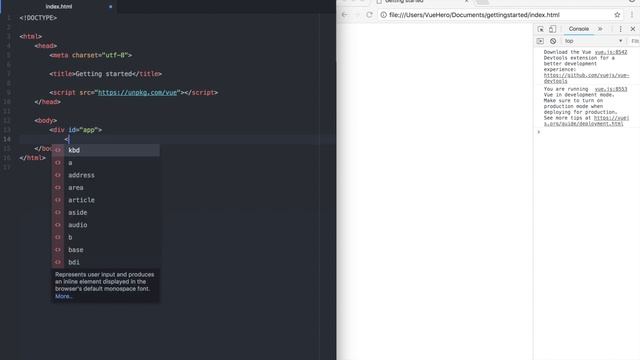This screenshot has height=360, width=640.
Task: Pick the bdi tag suggestion
Action: point(105,262)
